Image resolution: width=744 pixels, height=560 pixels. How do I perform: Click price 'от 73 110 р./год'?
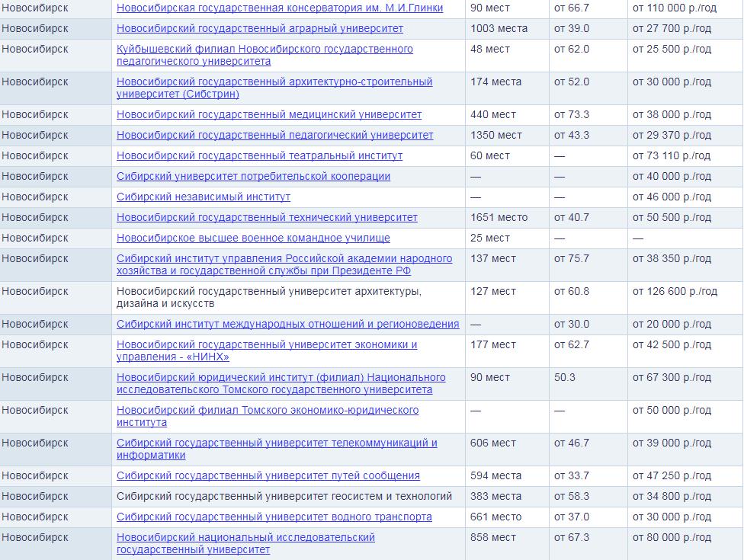pyautogui.click(x=672, y=155)
